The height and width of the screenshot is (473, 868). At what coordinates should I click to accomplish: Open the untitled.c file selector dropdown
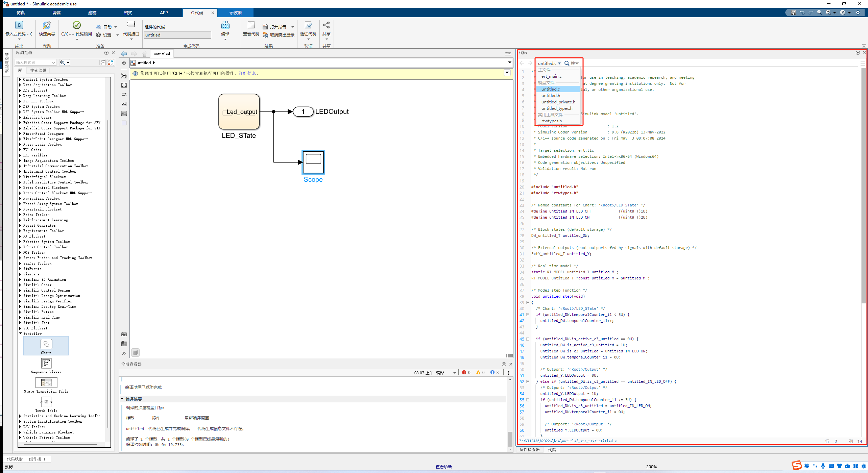[549, 63]
